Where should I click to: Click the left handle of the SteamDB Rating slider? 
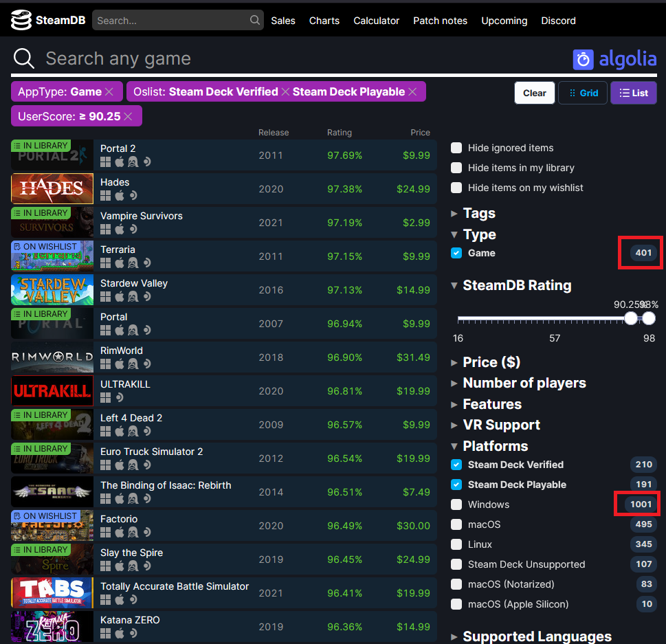point(630,318)
